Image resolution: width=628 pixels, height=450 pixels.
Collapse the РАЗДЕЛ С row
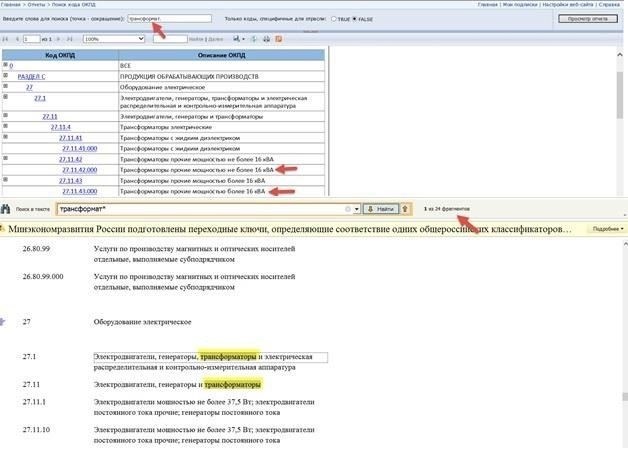pyautogui.click(x=6, y=75)
